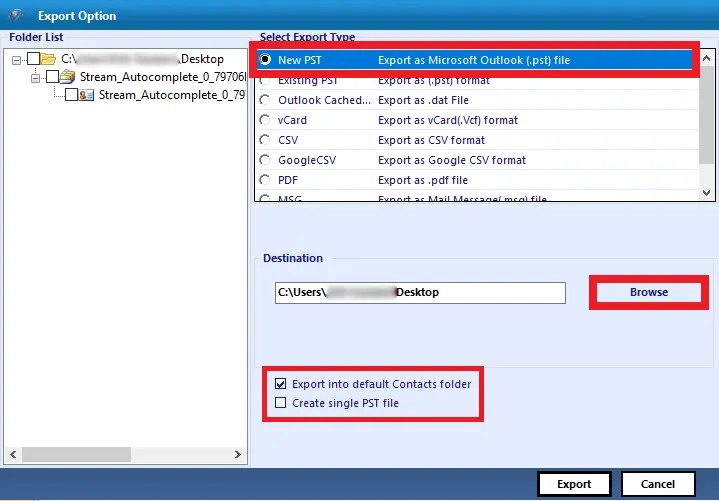Image resolution: width=719 pixels, height=501 pixels.
Task: Tick the checkbox of the parent Stream_Autocomplete folder
Action: coord(52,77)
